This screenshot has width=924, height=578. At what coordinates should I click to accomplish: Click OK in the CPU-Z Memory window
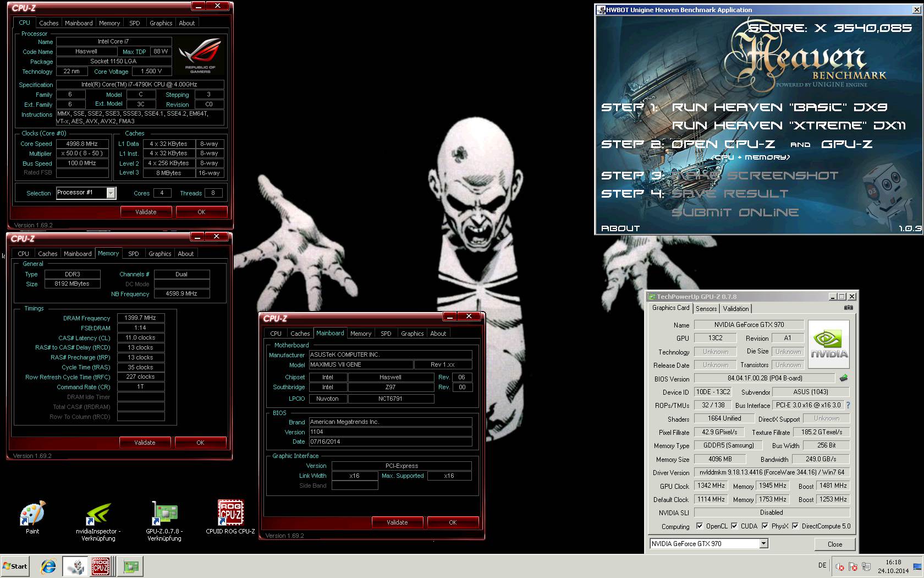pos(200,443)
